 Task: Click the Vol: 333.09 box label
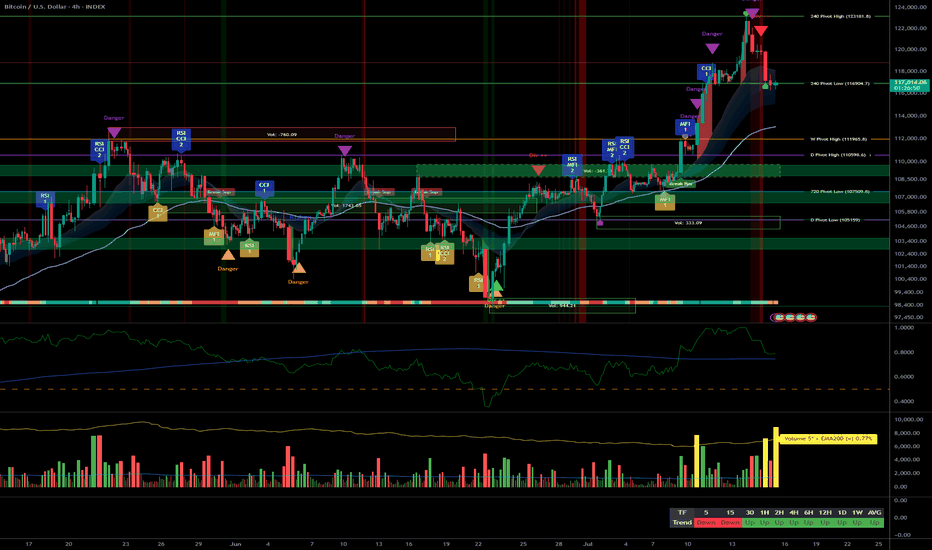coord(688,223)
